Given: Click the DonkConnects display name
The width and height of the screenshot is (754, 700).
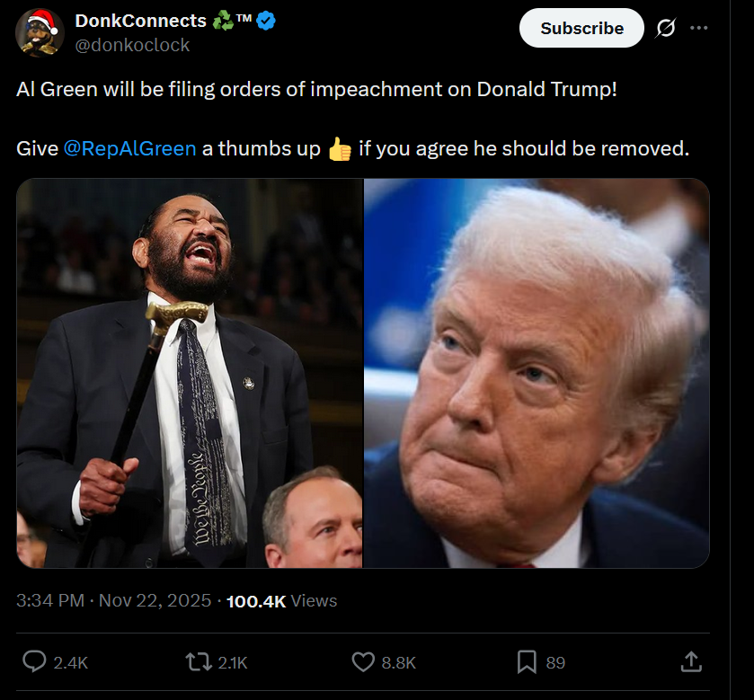Looking at the screenshot, I should [140, 21].
